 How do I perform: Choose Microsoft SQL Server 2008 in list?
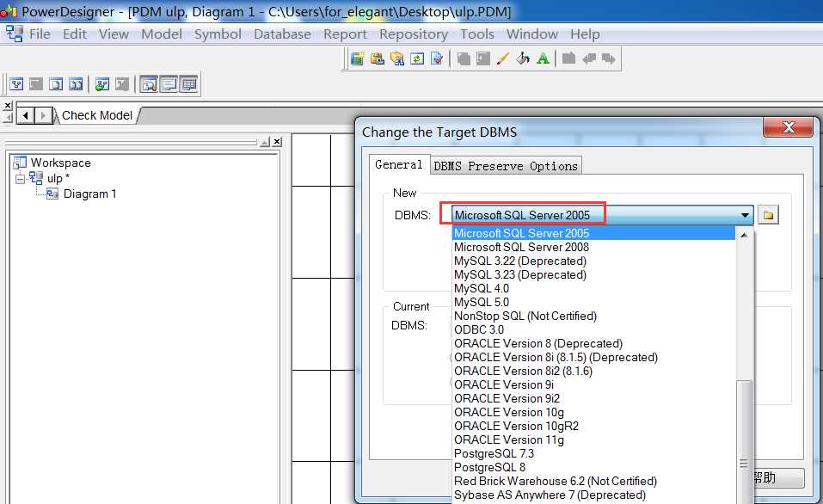[x=593, y=247]
